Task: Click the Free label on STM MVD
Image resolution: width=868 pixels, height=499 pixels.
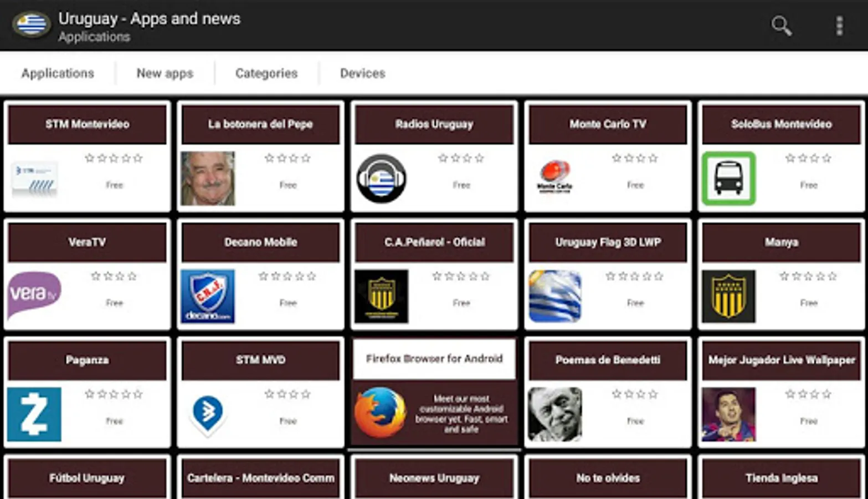Action: pyautogui.click(x=288, y=421)
